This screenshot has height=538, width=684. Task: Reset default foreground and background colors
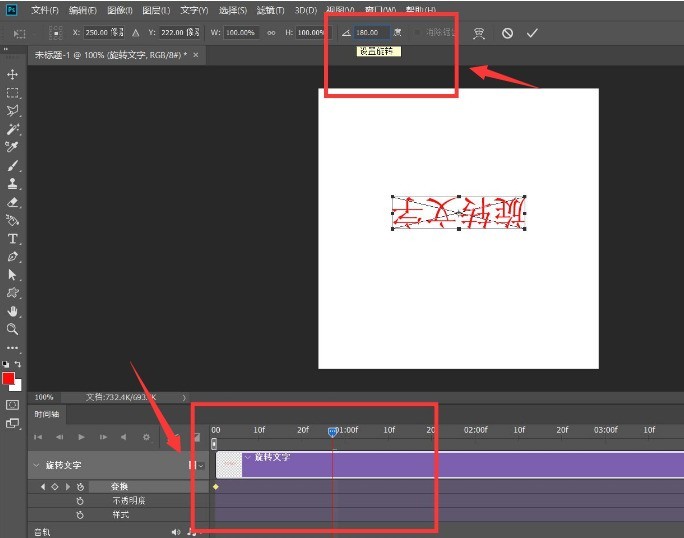click(6, 364)
